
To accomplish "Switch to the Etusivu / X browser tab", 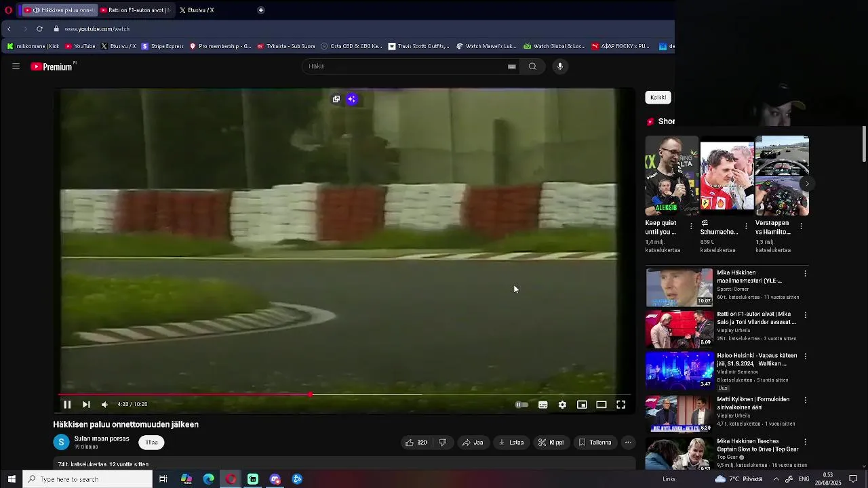I will tap(197, 10).
